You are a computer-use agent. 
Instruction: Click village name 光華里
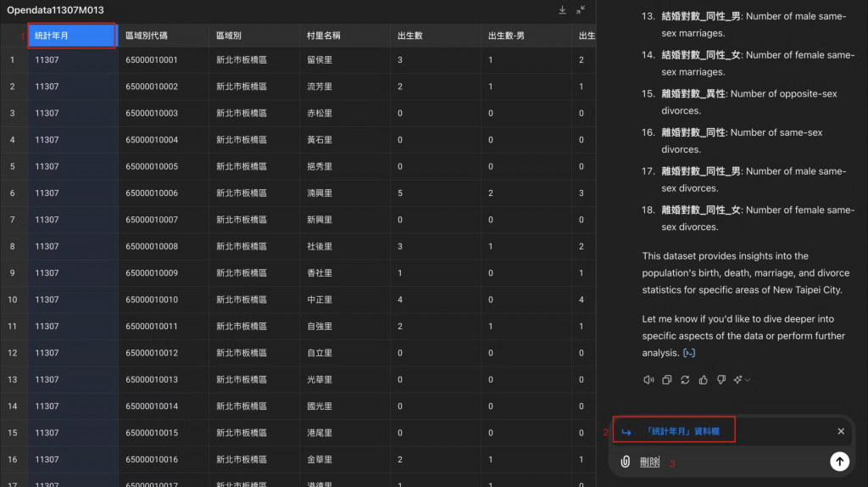(x=320, y=379)
